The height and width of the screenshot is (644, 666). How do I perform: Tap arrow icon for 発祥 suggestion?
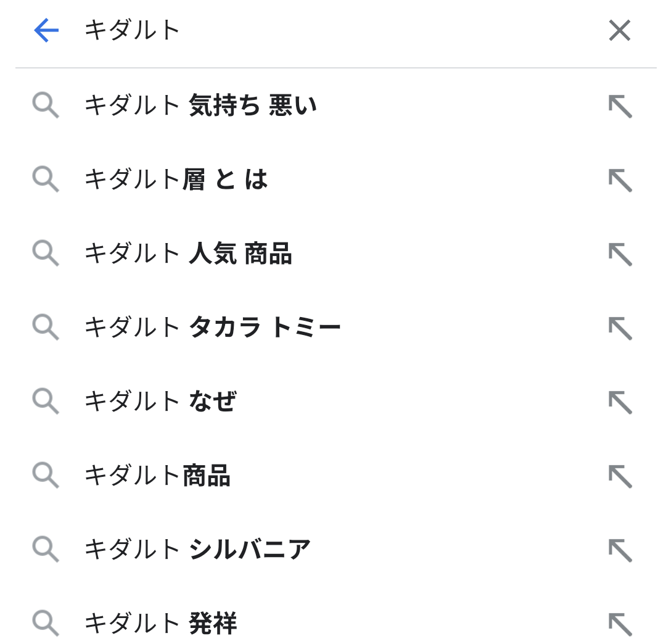point(620,624)
